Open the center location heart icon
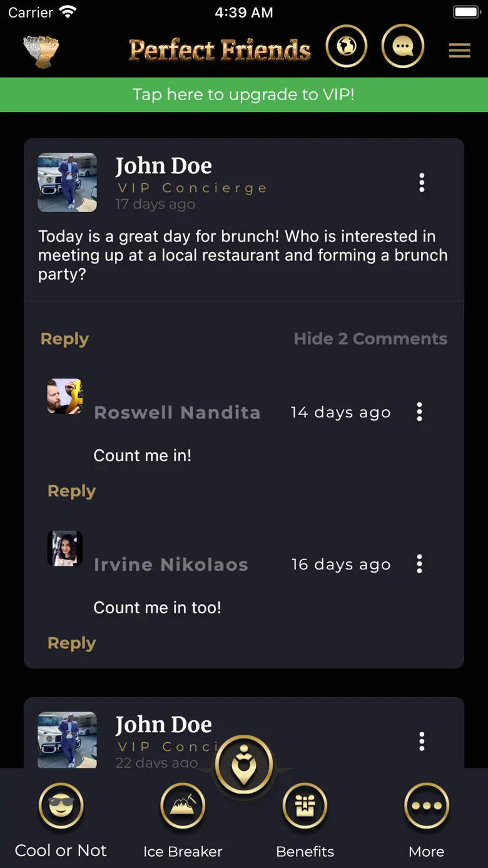This screenshot has width=488, height=868. (x=244, y=765)
